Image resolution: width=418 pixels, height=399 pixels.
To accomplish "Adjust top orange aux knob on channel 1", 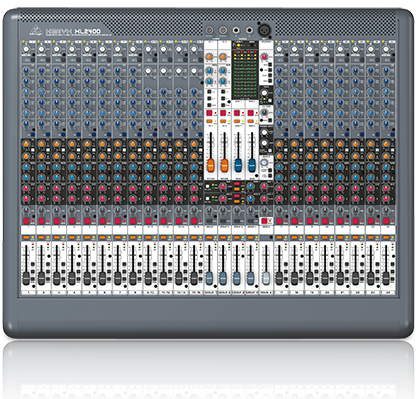I will point(26,144).
